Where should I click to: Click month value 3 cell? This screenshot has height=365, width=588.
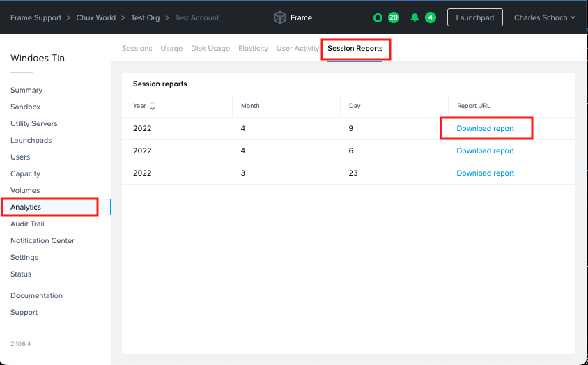click(x=243, y=173)
